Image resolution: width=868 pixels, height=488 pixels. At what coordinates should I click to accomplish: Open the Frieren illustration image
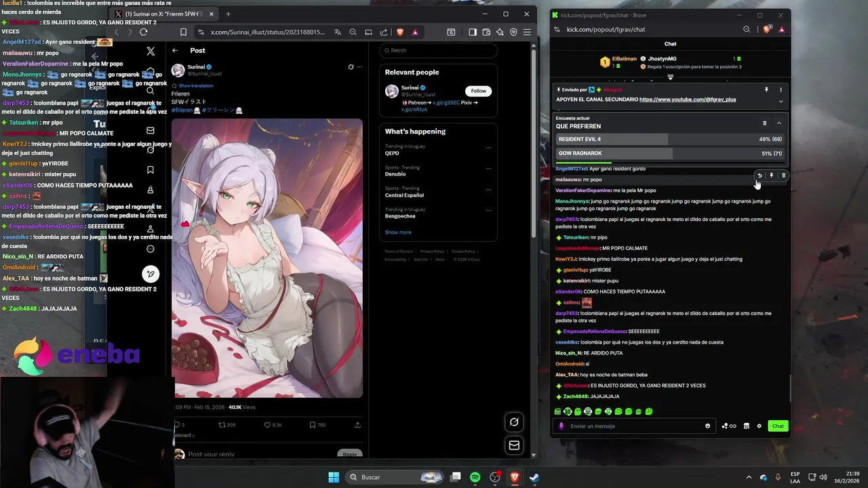pos(267,258)
